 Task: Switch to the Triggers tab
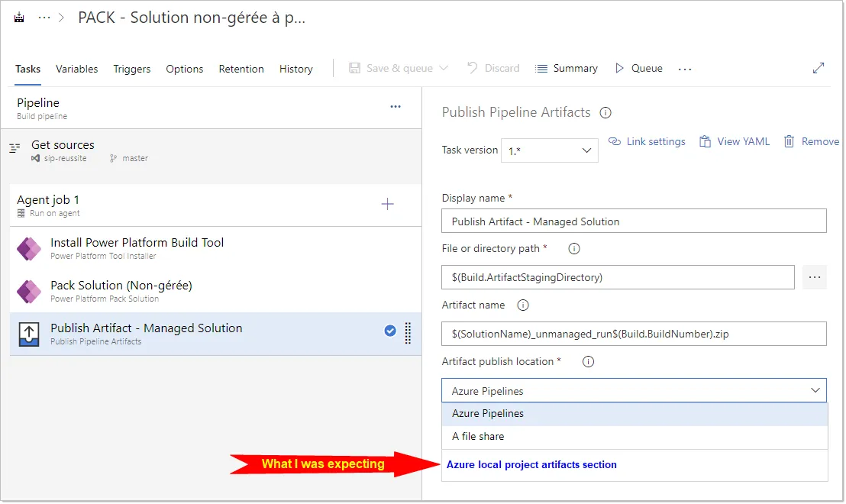131,69
